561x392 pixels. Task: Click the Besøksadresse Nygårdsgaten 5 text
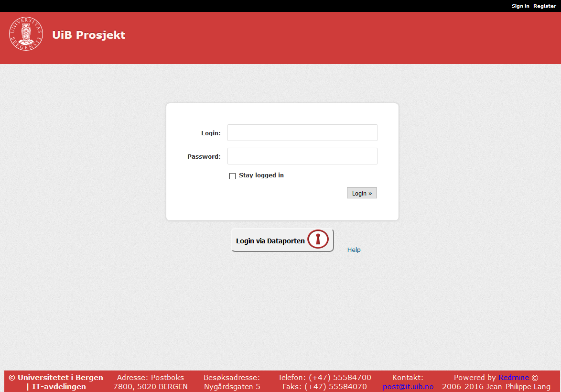tap(232, 386)
